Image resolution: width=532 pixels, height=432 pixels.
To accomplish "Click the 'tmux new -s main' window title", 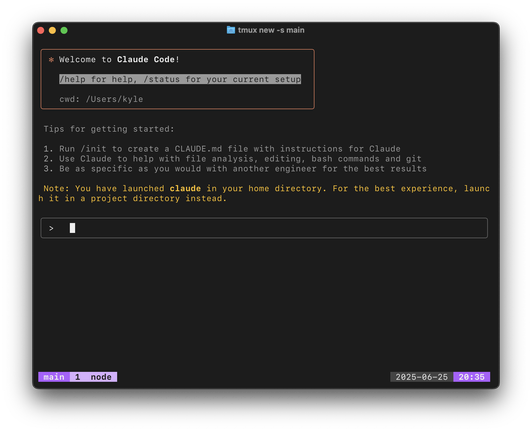I will click(x=271, y=30).
